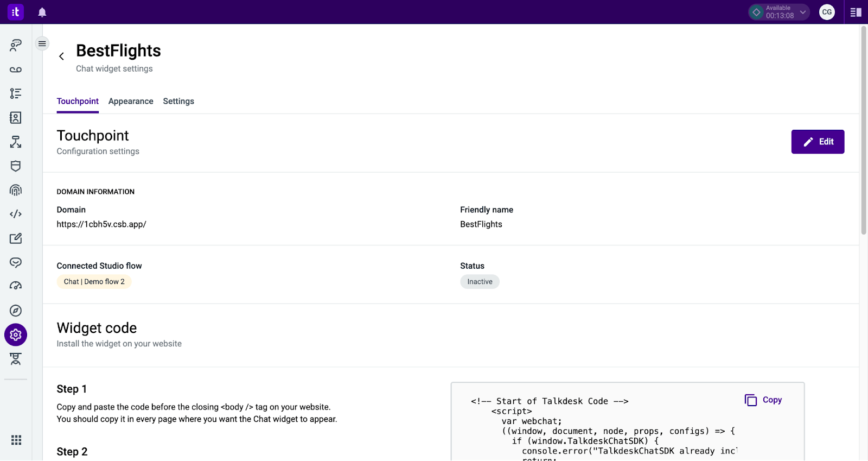Open the CG user avatar menu

click(827, 12)
